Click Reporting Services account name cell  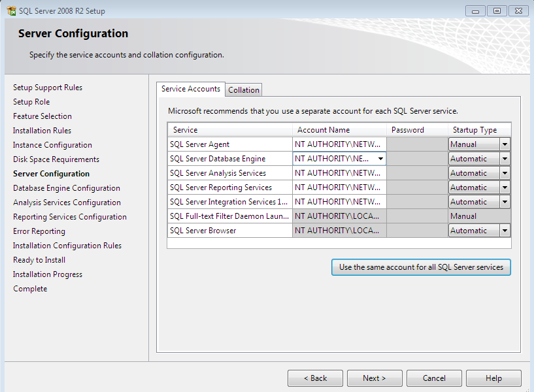(339, 188)
